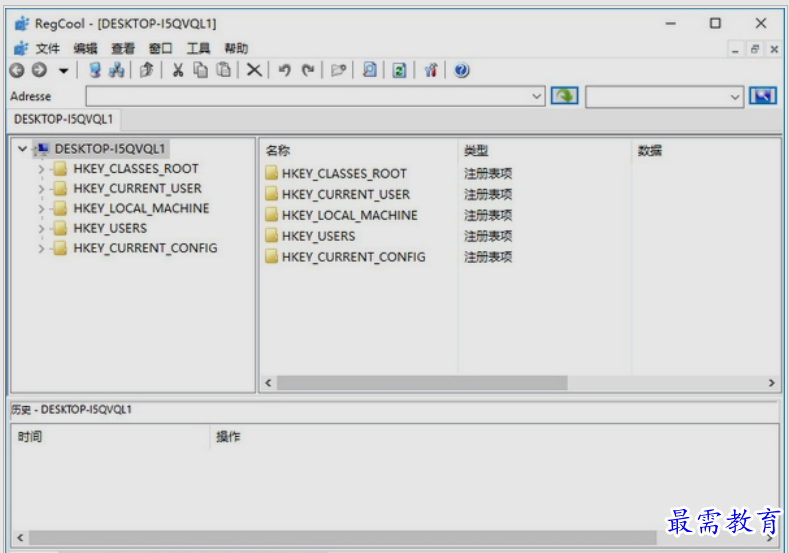Click the Paste clipboard icon
The width and height of the screenshot is (789, 553).
(223, 70)
